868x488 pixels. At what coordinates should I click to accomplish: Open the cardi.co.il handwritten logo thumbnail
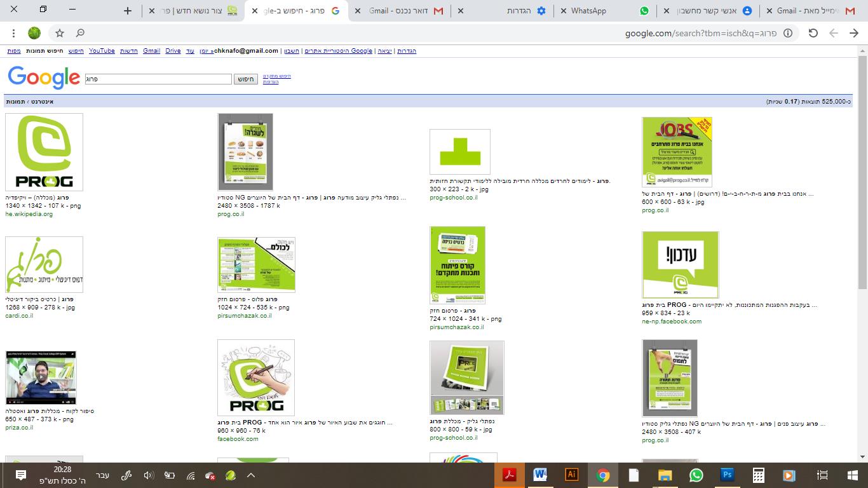(x=44, y=265)
